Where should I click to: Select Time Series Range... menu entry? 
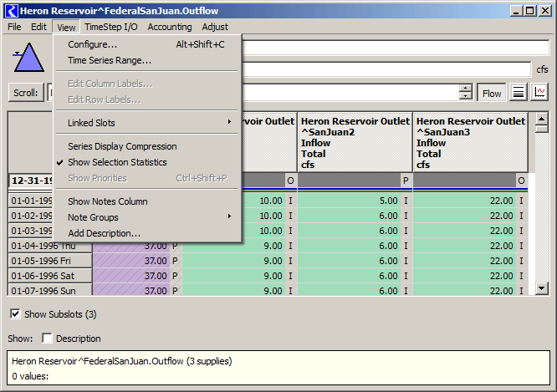[x=147, y=60]
